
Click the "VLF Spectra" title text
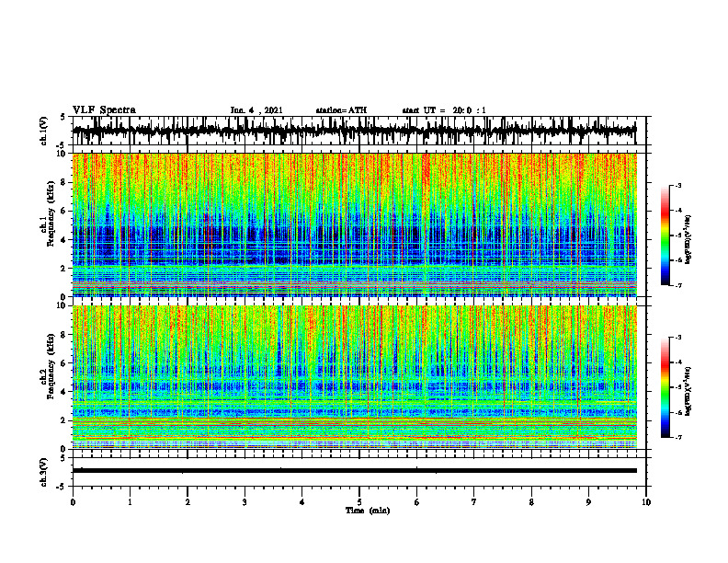[104, 109]
